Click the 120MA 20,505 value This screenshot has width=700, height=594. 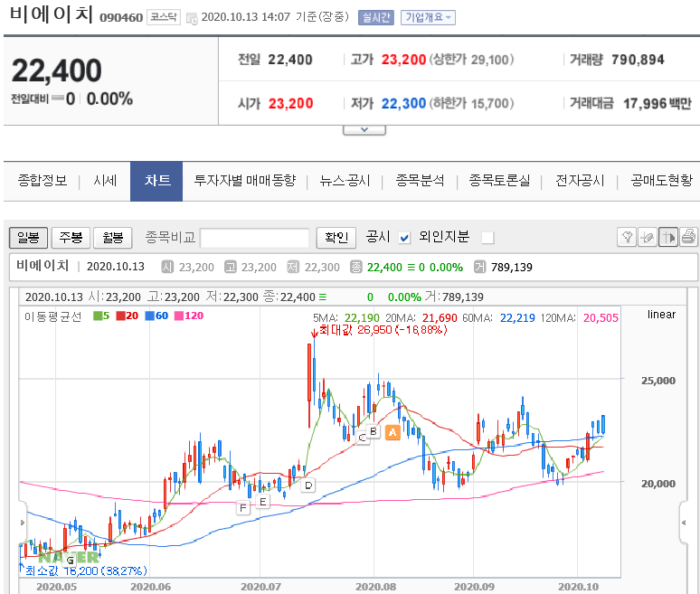(x=601, y=317)
